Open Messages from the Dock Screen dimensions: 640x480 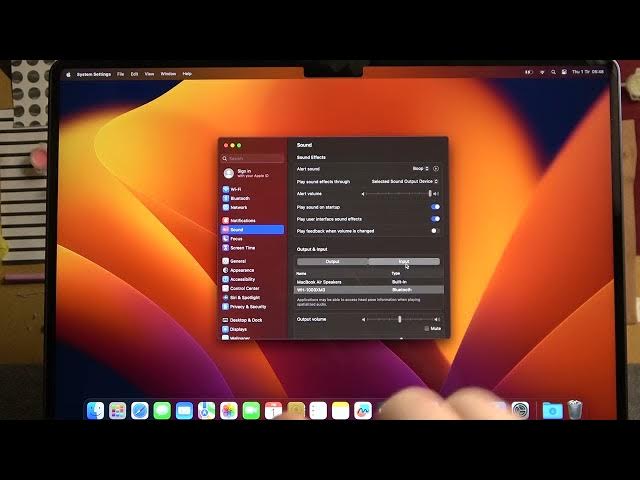(x=162, y=410)
